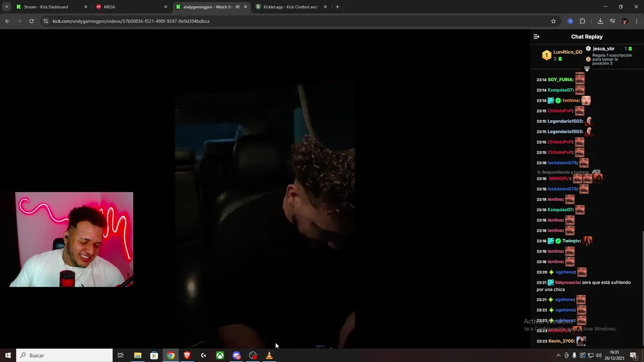Image resolution: width=644 pixels, height=362 pixels.
Task: View site information icon in address bar
Action: point(46,21)
